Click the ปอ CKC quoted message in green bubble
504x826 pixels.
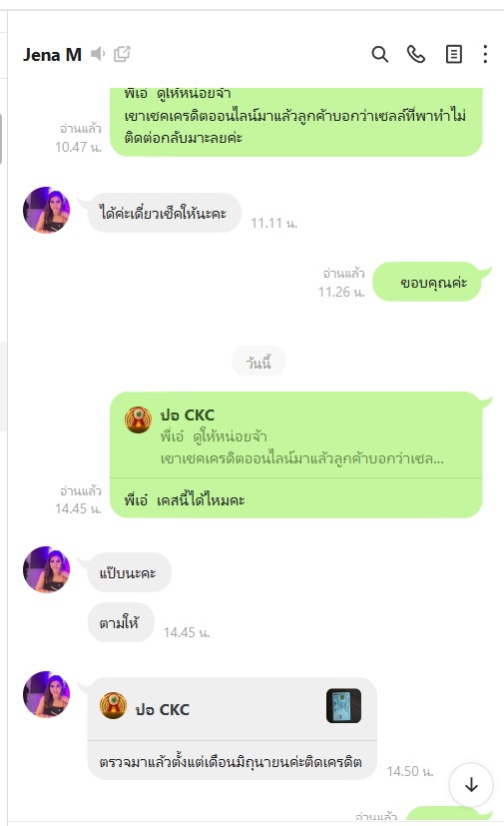pos(296,435)
